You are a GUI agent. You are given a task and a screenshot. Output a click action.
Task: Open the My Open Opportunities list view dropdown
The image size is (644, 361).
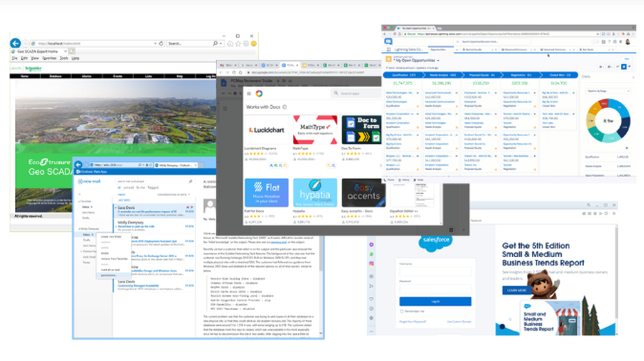pyautogui.click(x=438, y=61)
